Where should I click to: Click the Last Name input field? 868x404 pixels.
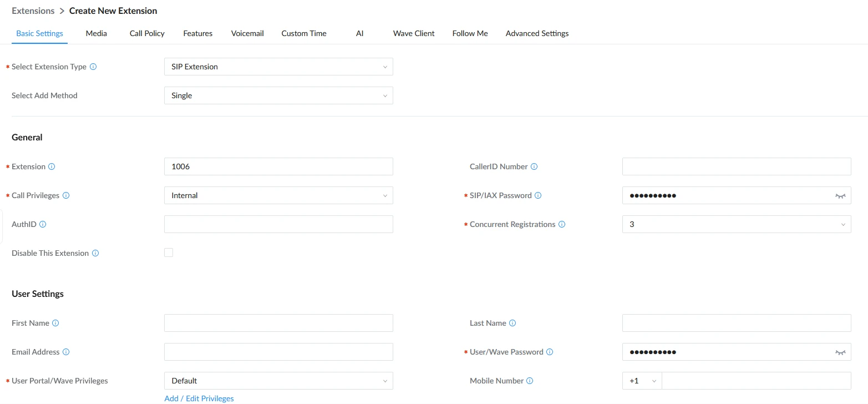pos(737,323)
